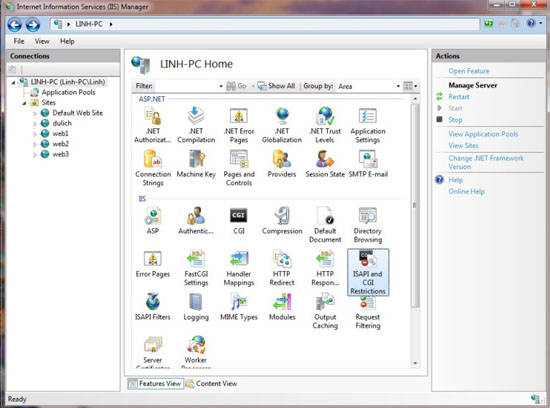Screen dimensions: 550x408
Task: Open the ASP feature icon
Action: 153,220
